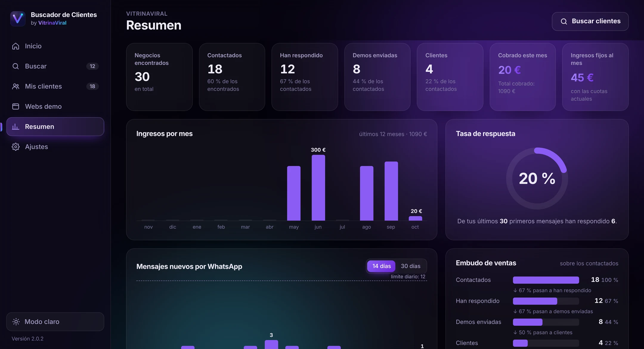Click the oct bar labeled 20 €
The width and height of the screenshot is (644, 349).
[415, 218]
